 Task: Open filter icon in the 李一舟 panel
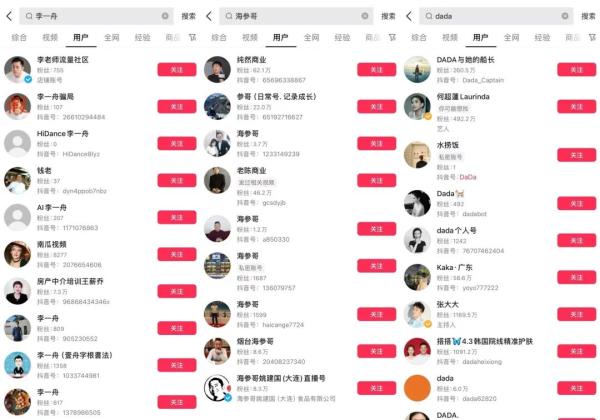pyautogui.click(x=192, y=37)
